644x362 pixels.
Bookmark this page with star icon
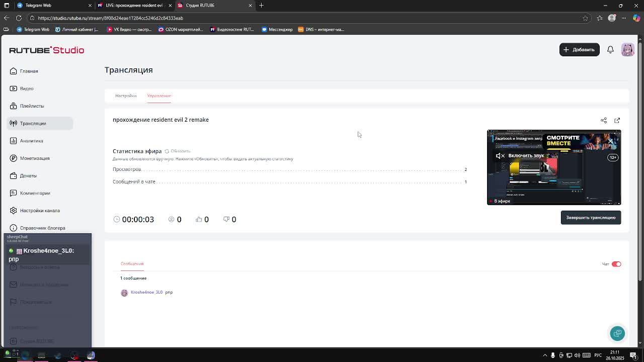(585, 18)
